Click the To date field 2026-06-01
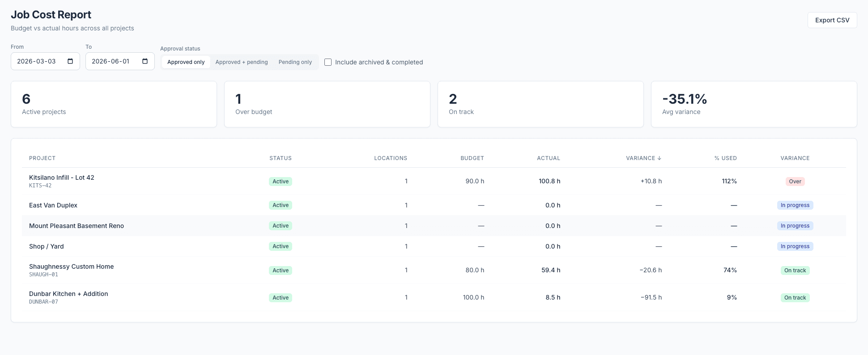 coord(120,61)
